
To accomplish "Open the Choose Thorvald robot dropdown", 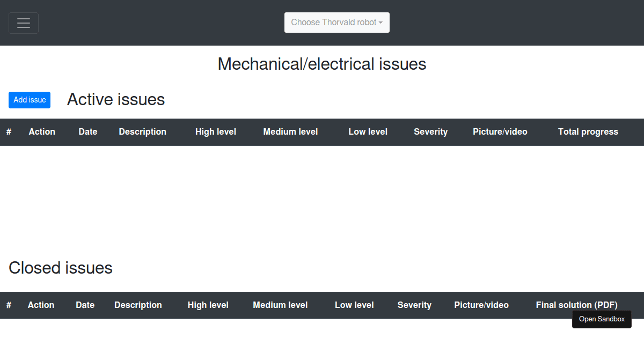I will pyautogui.click(x=336, y=23).
